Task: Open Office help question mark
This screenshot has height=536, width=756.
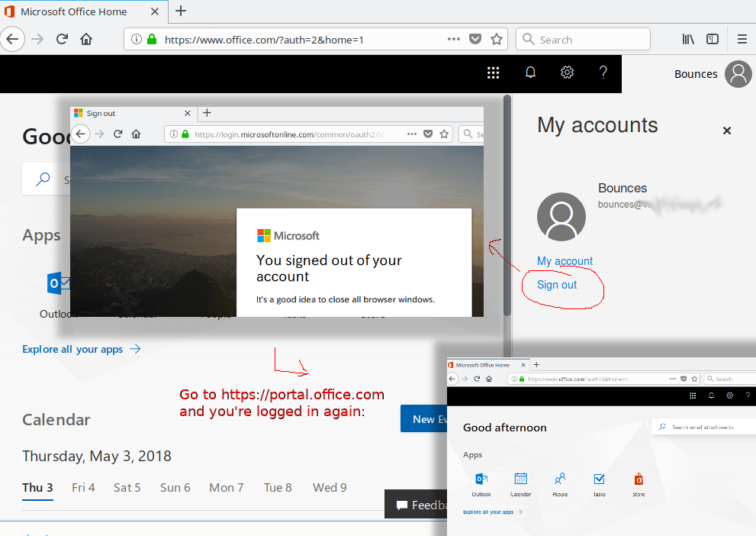Action: pyautogui.click(x=603, y=73)
